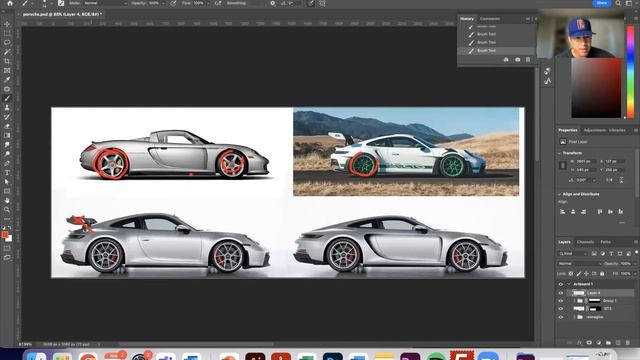Viewport: 640px width, 360px height.
Task: Select the Crop tool
Action: tap(7, 61)
